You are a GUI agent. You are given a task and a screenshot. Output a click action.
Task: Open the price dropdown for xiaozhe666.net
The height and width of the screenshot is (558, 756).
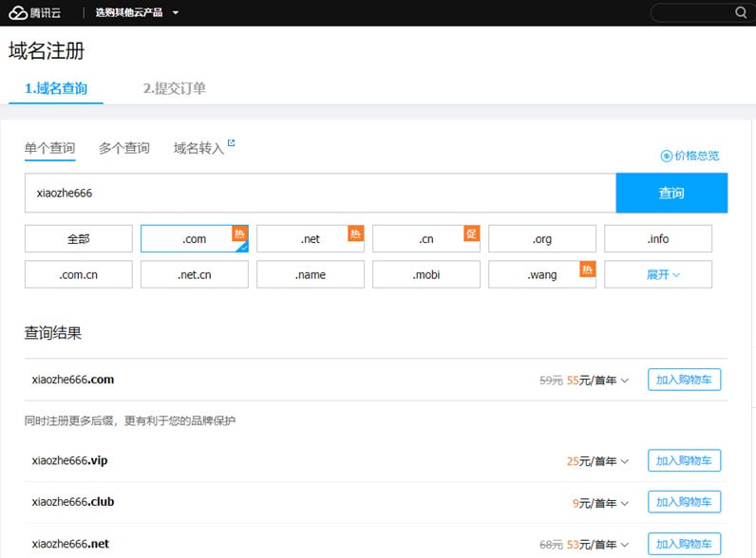coord(625,545)
